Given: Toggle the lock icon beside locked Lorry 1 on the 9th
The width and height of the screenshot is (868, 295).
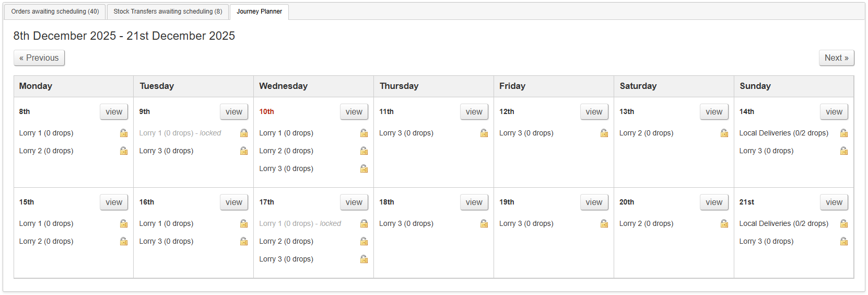Looking at the screenshot, I should tap(244, 133).
